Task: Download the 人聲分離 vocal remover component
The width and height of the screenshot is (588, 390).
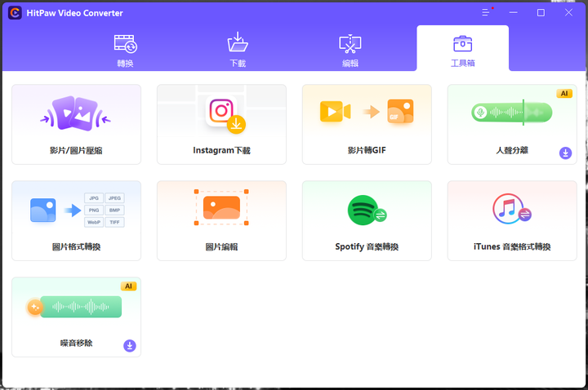Action: (565, 153)
